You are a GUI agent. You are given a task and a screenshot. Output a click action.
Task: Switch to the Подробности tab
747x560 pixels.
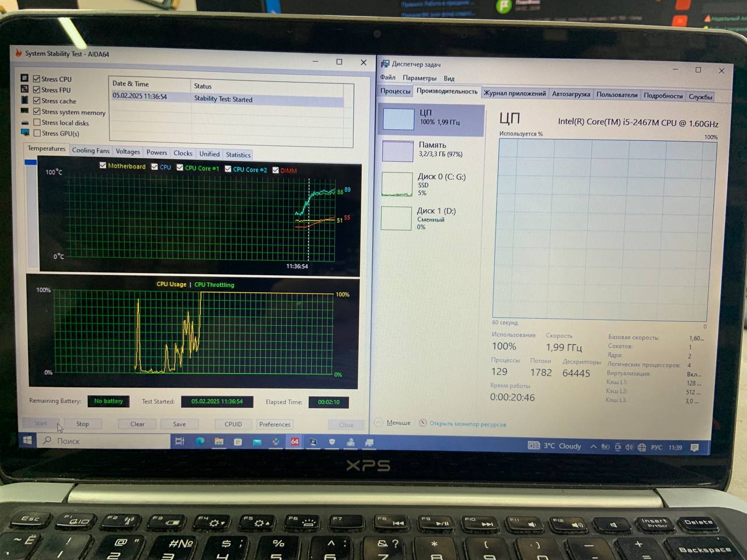(x=663, y=96)
